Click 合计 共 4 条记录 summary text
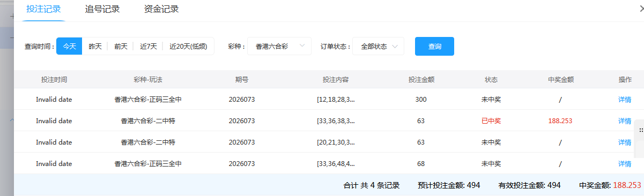 (372, 185)
